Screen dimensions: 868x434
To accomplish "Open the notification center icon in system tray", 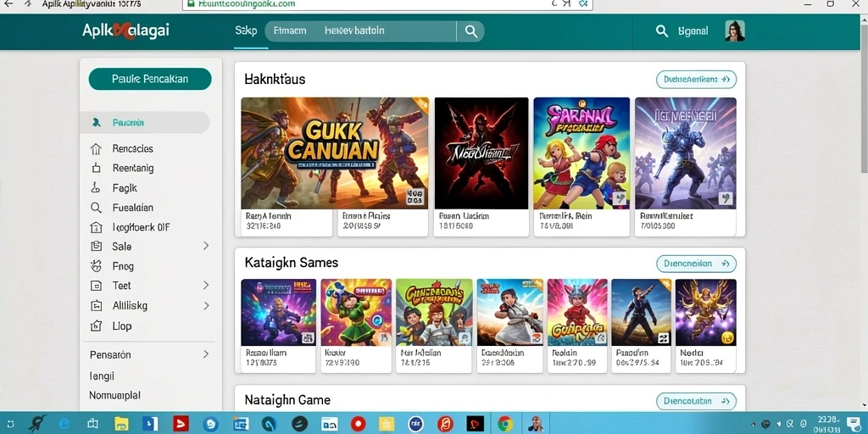I will [853, 424].
